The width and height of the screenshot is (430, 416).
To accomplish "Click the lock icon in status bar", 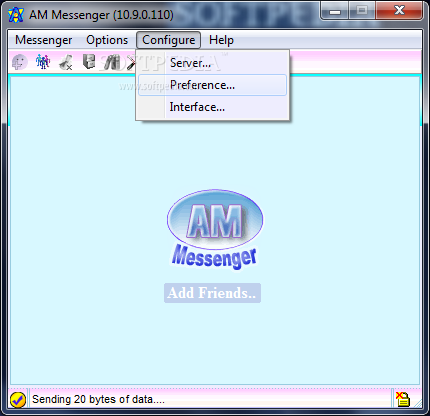I will click(x=403, y=399).
